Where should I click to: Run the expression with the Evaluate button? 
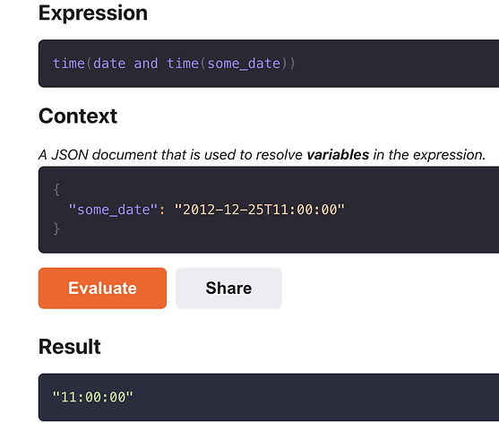pyautogui.click(x=102, y=288)
